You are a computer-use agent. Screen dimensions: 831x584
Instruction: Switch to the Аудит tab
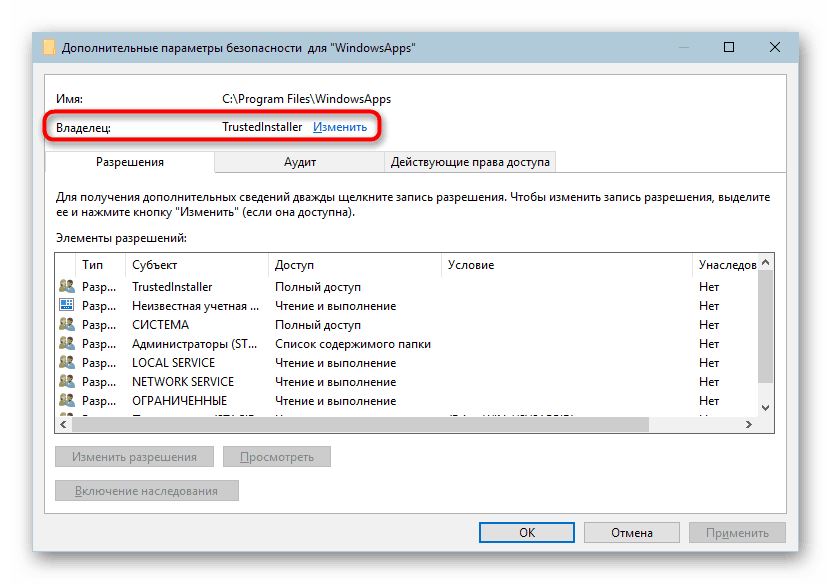pyautogui.click(x=297, y=161)
